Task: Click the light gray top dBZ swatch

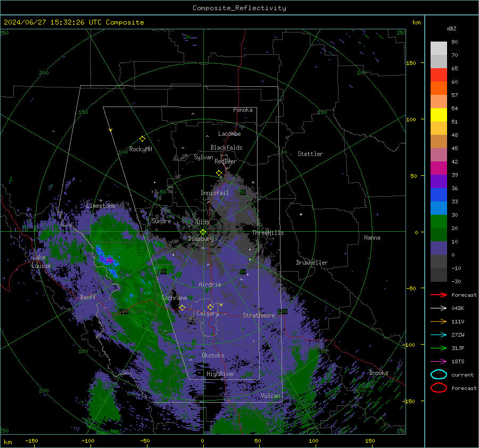Action: (439, 48)
